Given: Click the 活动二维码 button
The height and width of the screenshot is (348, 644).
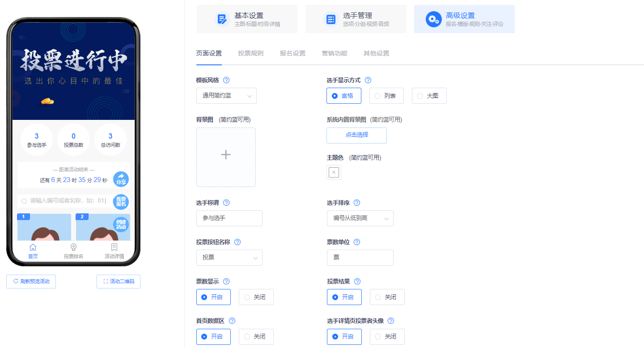Looking at the screenshot, I should (119, 282).
